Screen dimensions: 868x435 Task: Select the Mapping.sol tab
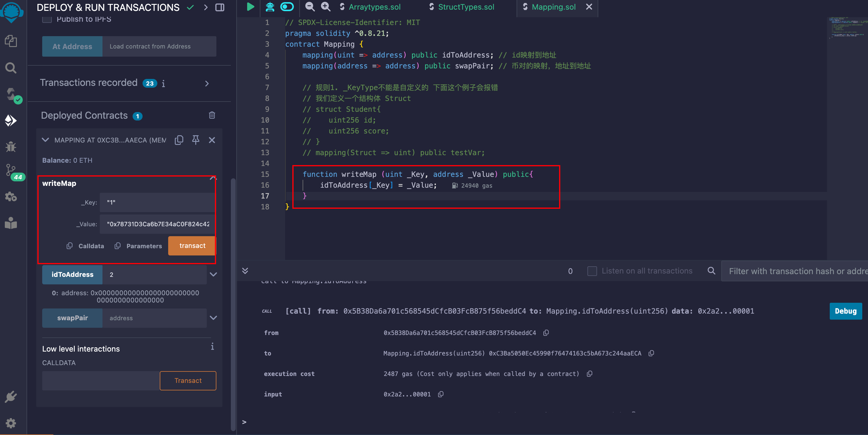click(x=554, y=7)
